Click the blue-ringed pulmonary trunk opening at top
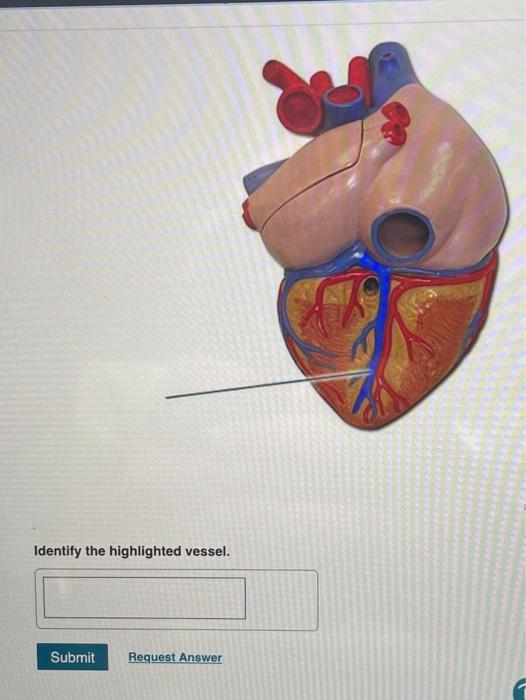526x700 pixels. (x=344, y=99)
